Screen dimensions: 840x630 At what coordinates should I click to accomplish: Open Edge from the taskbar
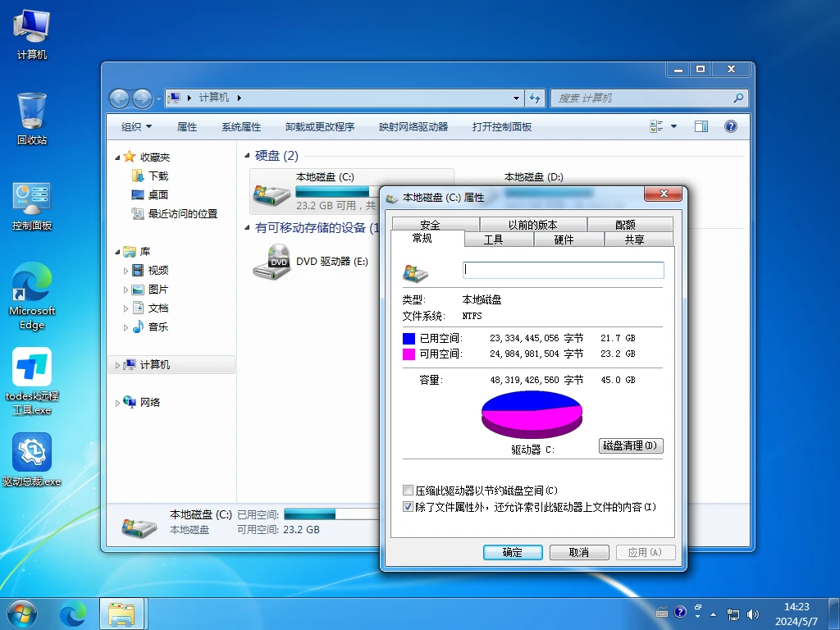pyautogui.click(x=72, y=614)
